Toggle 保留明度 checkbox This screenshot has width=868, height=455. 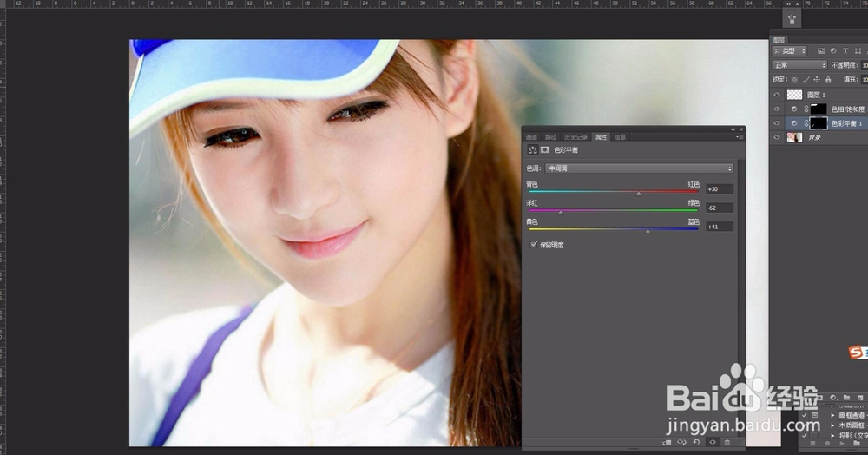point(534,245)
